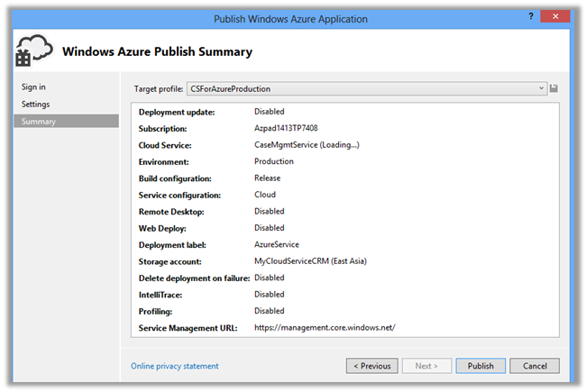The image size is (586, 392).
Task: Click the Windows Azure Publish Summary heading
Action: tap(157, 51)
